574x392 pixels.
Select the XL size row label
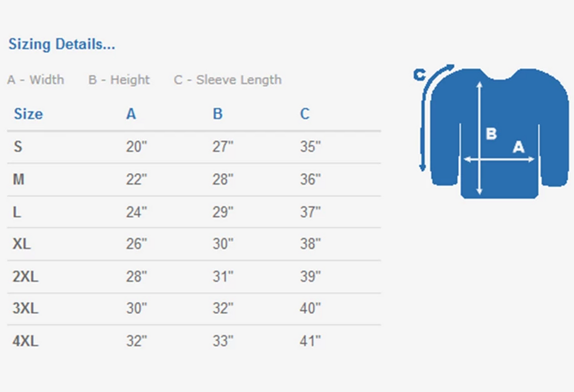click(22, 244)
